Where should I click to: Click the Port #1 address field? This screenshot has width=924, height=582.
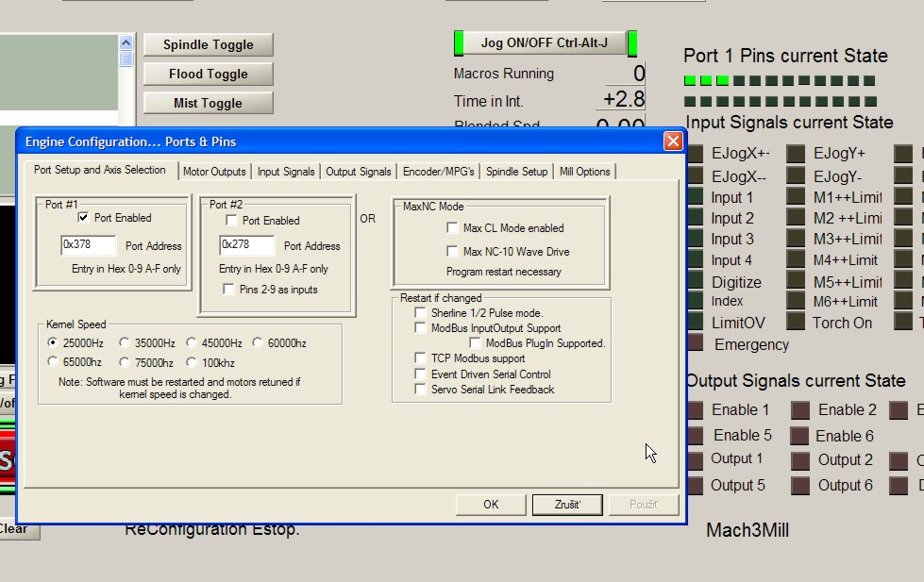88,245
